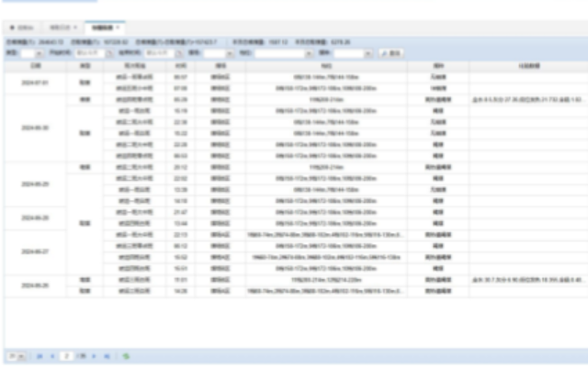Click the time column header
The height and width of the screenshot is (391, 588).
click(180, 66)
